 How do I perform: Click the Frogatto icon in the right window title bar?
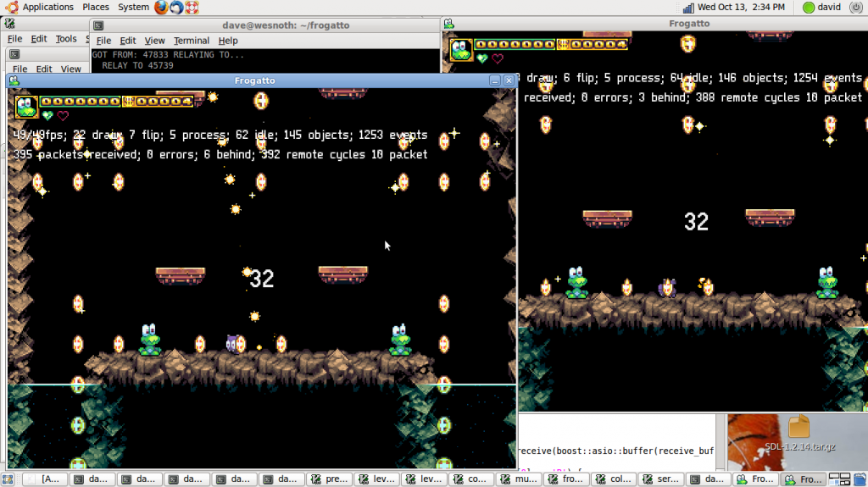[449, 24]
